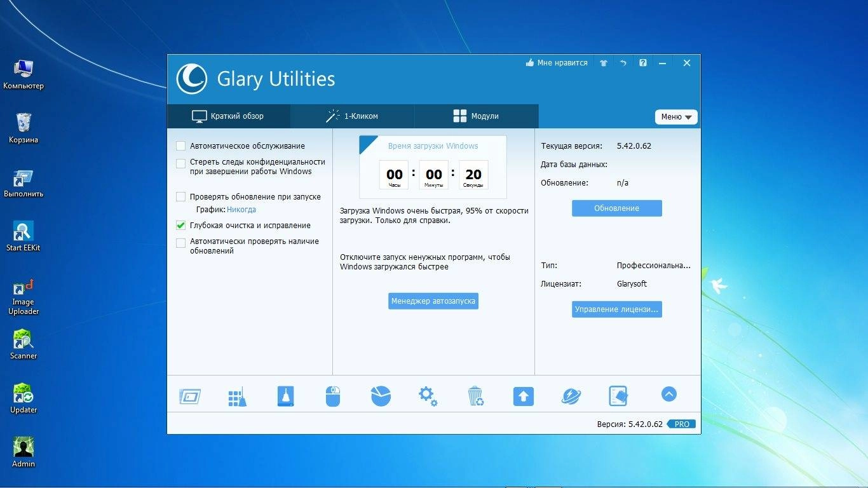
Task: Open the browser assistant planet icon
Action: 571,396
